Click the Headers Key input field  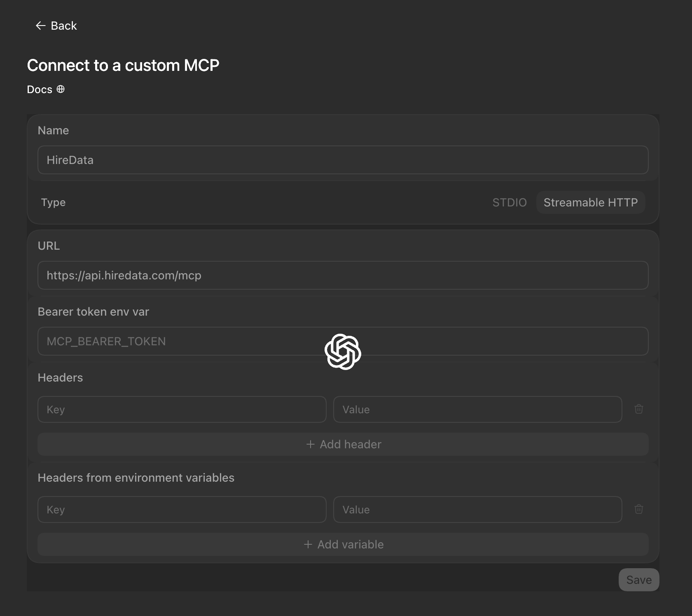[x=182, y=409]
